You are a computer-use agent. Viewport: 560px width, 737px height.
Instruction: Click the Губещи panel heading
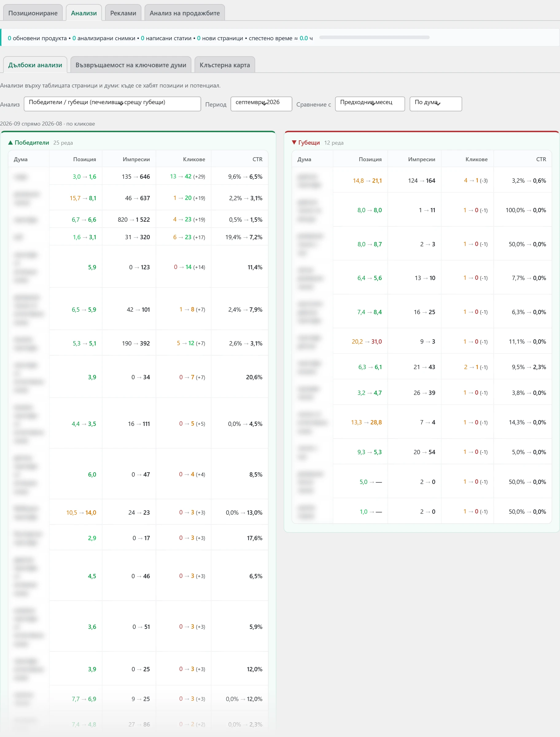[309, 142]
